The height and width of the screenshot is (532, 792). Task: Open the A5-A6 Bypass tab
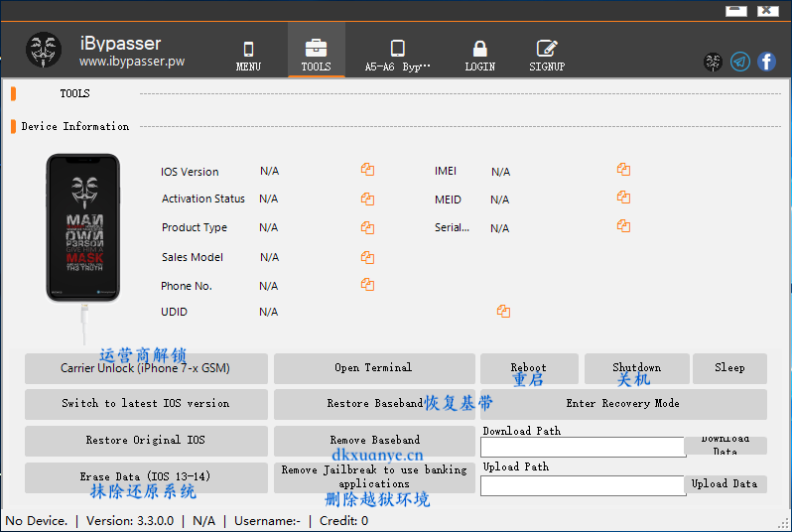[398, 56]
